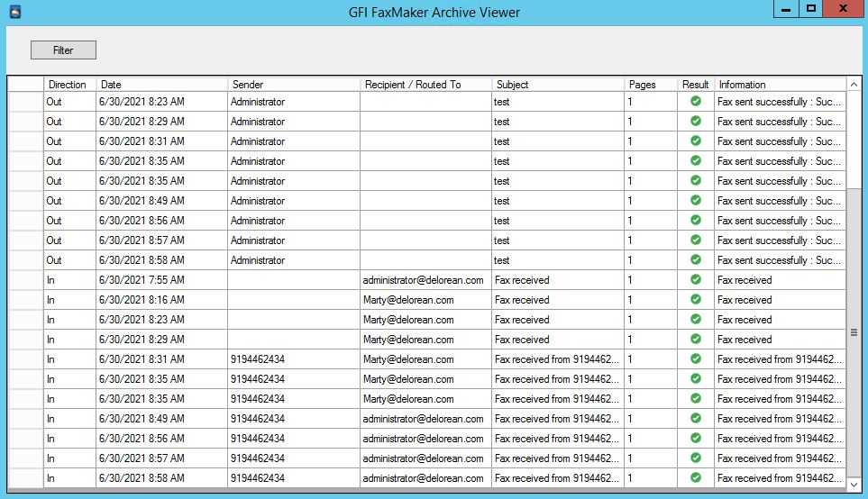Click result check icon for In 8:29 AM fax
This screenshot has height=499, width=868.
pyautogui.click(x=696, y=339)
